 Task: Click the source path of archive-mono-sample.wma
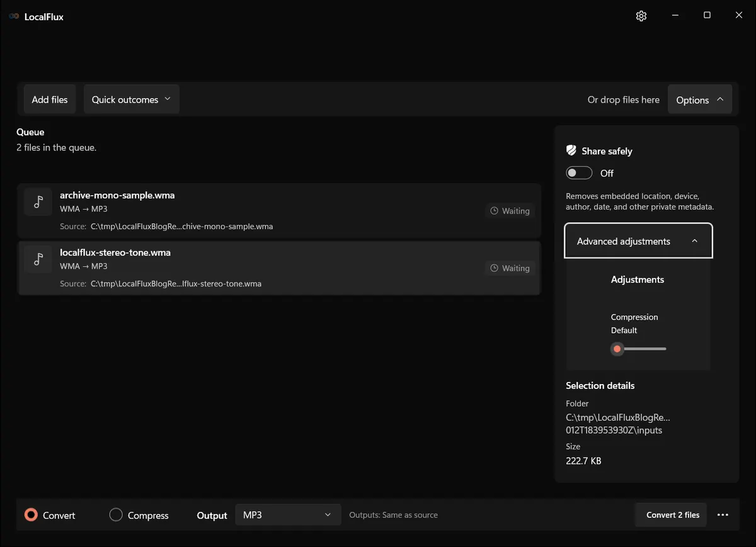tap(182, 227)
